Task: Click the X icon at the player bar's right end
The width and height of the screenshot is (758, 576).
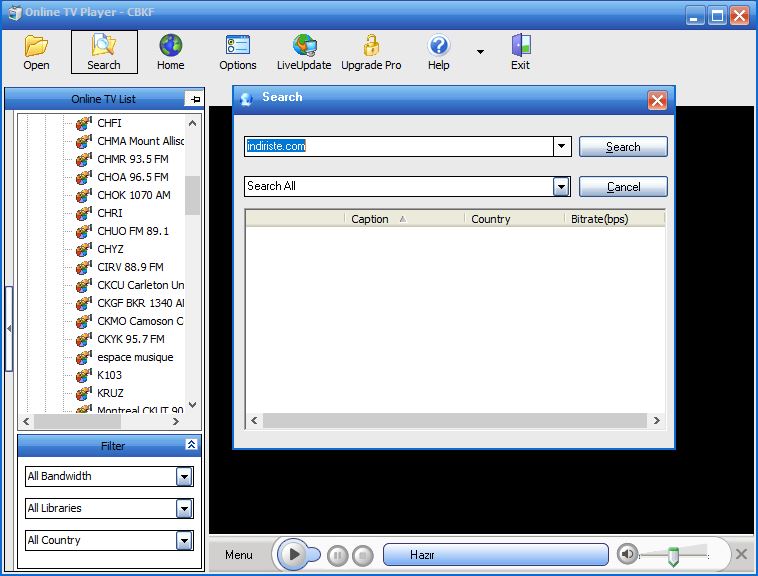Action: (x=742, y=554)
